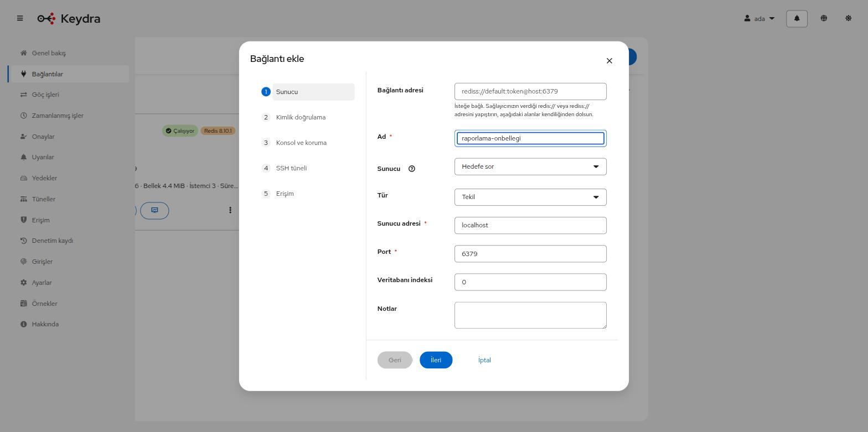Click the console monitor icon button
868x432 pixels.
pyautogui.click(x=154, y=210)
